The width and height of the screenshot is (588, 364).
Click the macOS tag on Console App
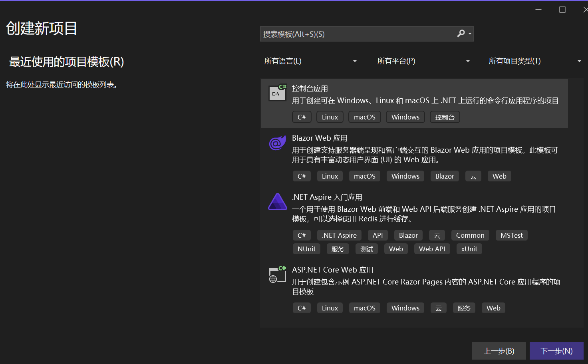pos(365,117)
